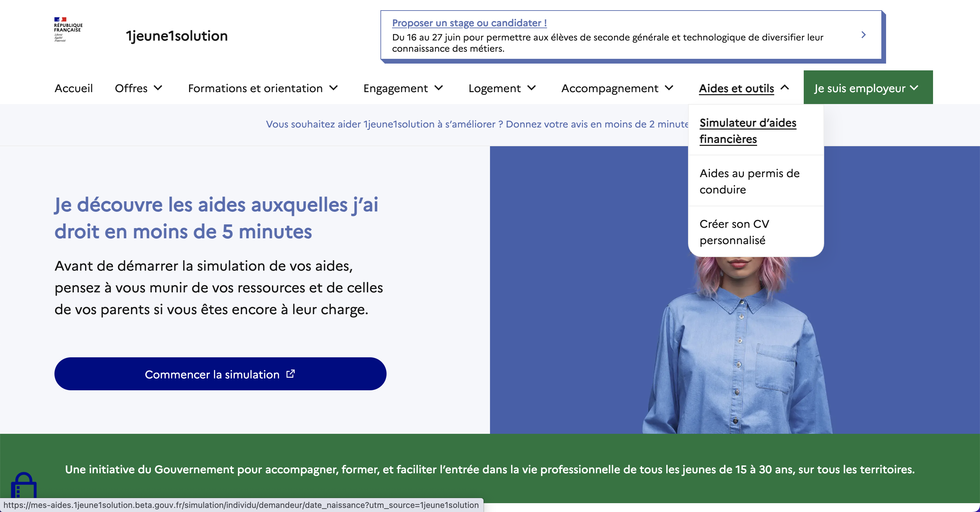Viewport: 980px width, 512px height.
Task: Expand the Offres dropdown menu
Action: click(x=138, y=88)
